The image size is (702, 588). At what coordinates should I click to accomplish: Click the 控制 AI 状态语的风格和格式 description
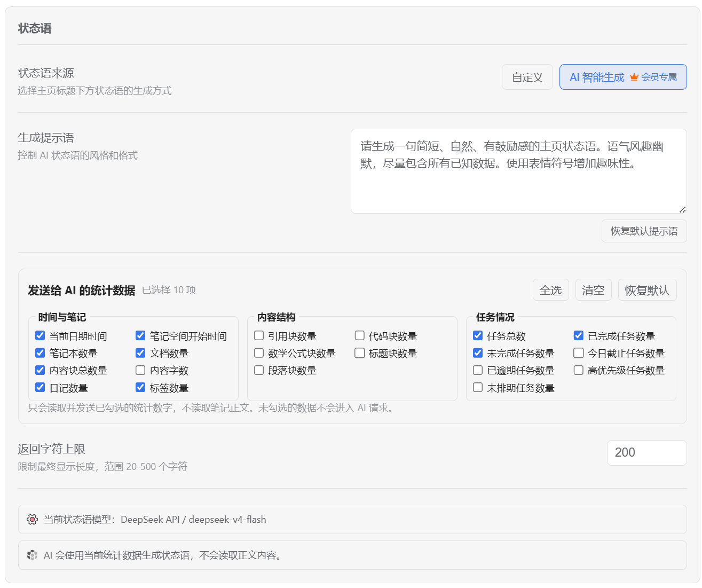pyautogui.click(x=77, y=155)
